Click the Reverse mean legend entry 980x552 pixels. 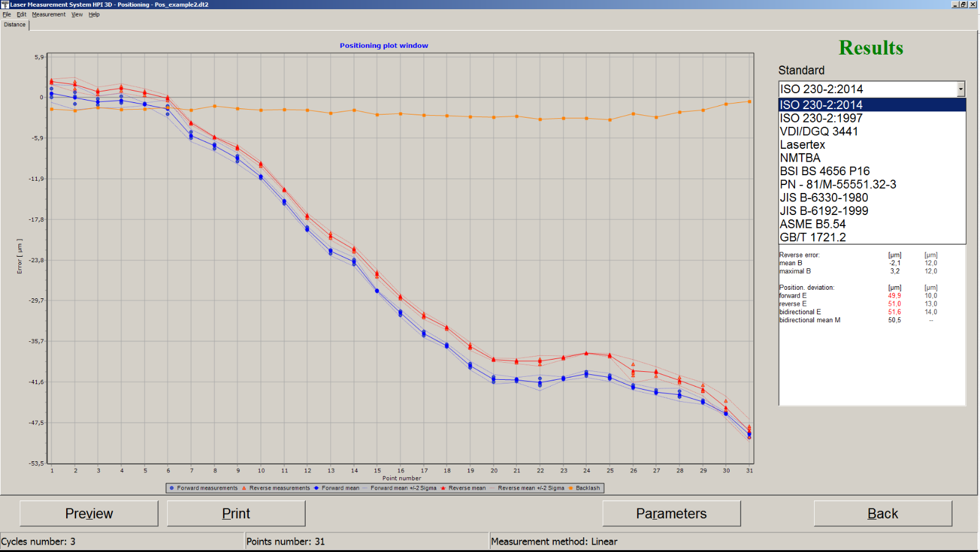[463, 488]
